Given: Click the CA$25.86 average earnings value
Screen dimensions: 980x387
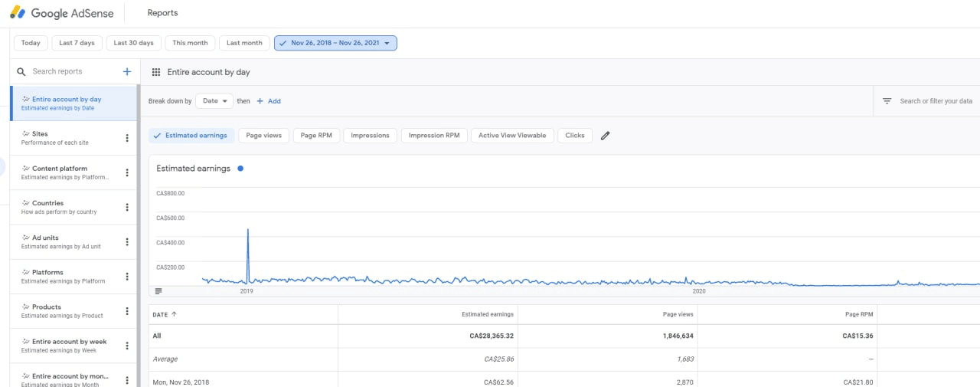Looking at the screenshot, I should (x=498, y=359).
